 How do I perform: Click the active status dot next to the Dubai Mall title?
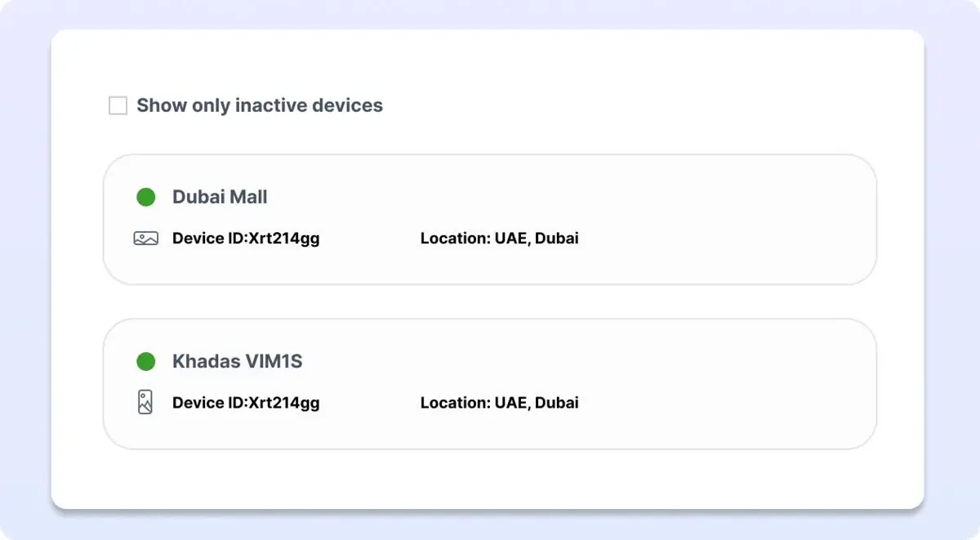point(145,196)
